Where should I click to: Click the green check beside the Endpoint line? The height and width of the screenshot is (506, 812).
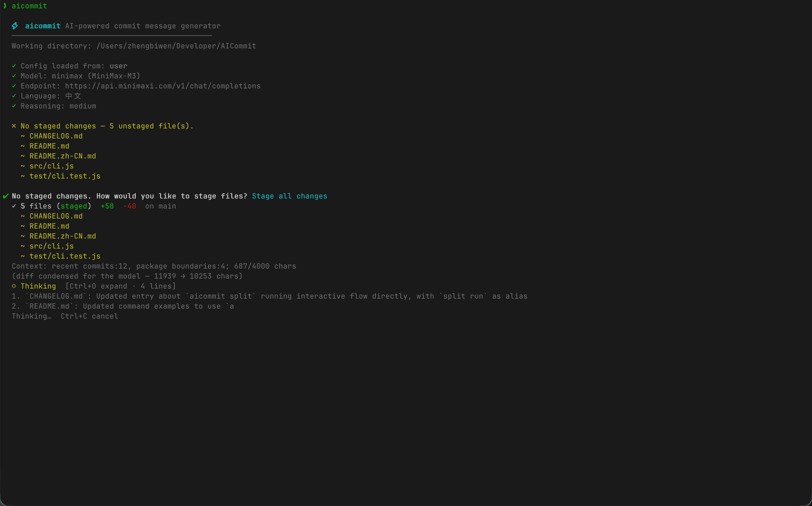tap(14, 86)
